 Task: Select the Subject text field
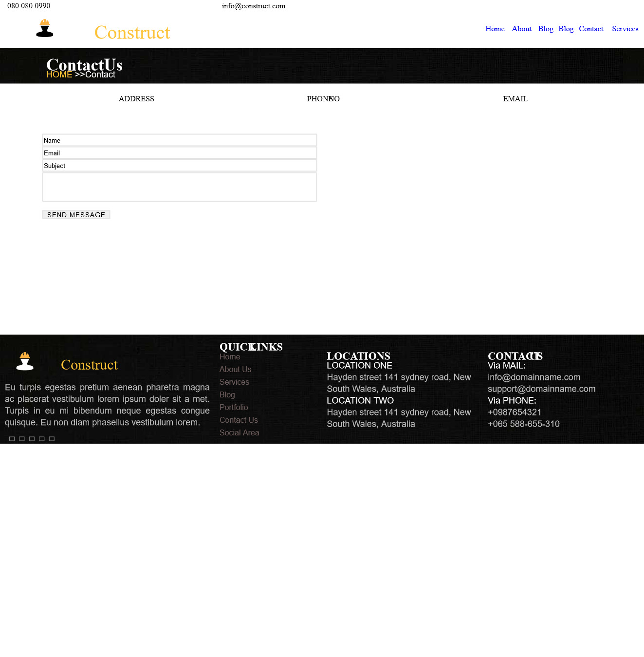click(179, 166)
